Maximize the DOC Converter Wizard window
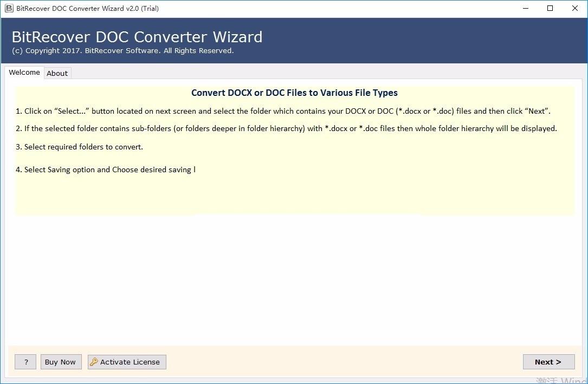The height and width of the screenshot is (384, 588). click(x=550, y=8)
